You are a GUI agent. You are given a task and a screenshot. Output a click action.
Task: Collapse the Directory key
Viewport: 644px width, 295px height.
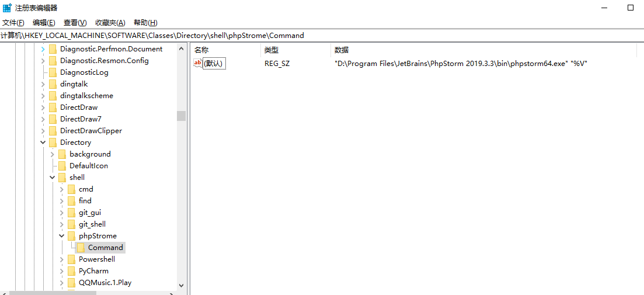[43, 143]
